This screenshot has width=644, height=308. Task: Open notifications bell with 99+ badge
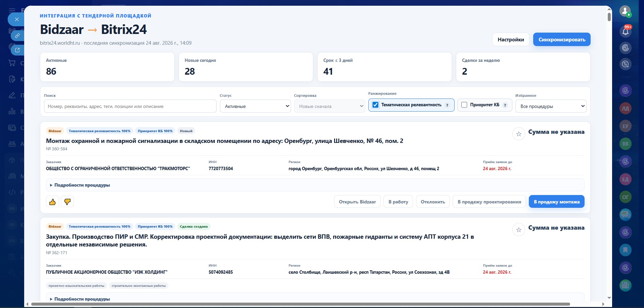click(x=625, y=31)
